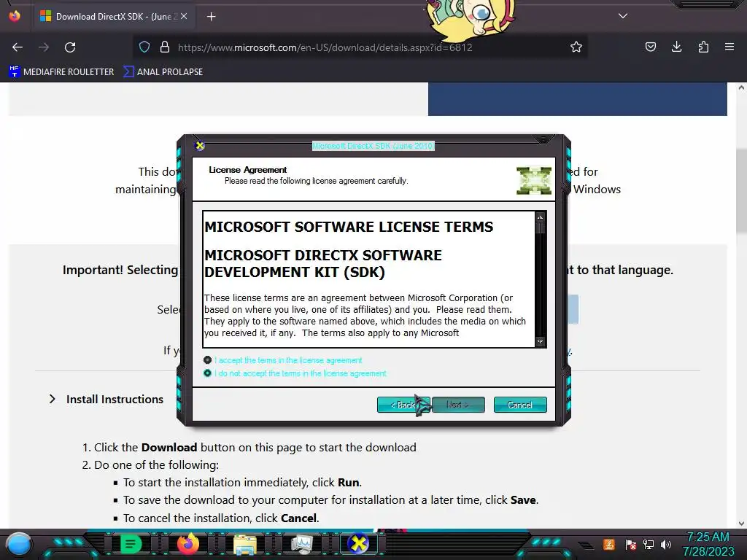Open the ANAL PROLAPSE bookmark
The image size is (747, 560).
point(163,72)
